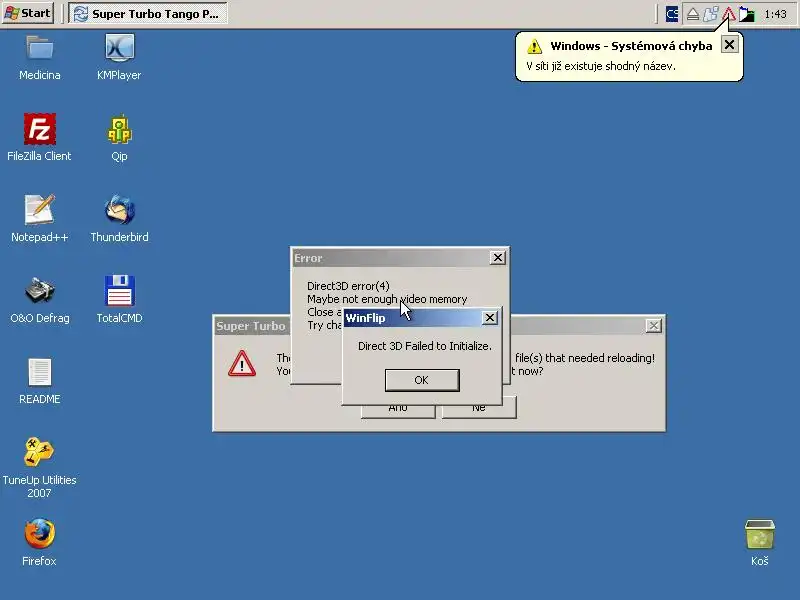Click the 'Direct 3D Failed to Initialize.' message

(x=424, y=346)
